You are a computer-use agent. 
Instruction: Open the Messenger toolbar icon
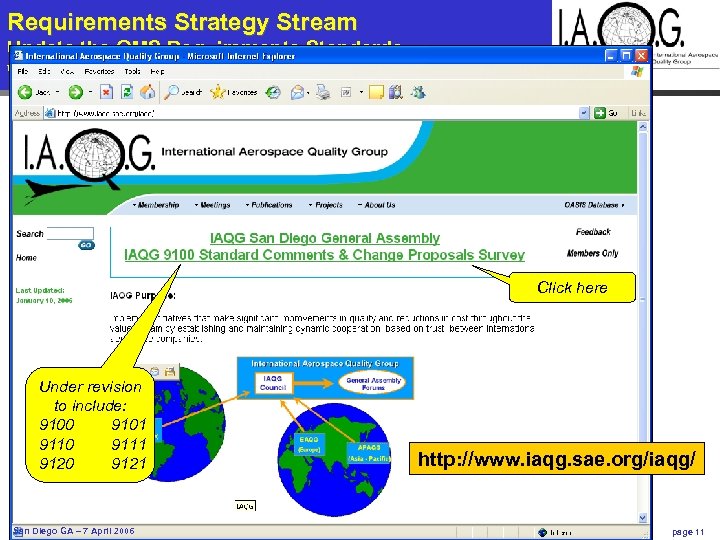click(x=418, y=92)
